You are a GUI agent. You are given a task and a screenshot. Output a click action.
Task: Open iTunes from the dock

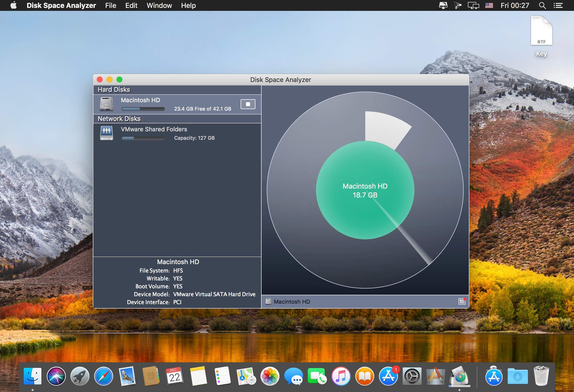point(341,376)
